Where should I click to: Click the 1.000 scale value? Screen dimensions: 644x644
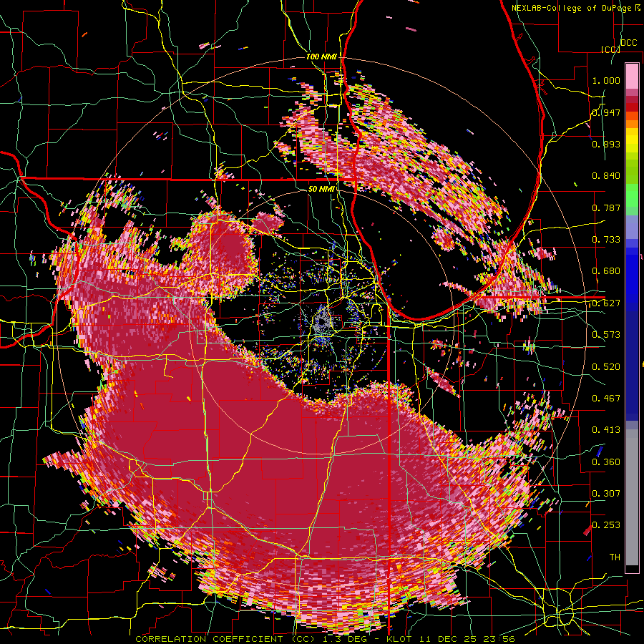point(606,80)
